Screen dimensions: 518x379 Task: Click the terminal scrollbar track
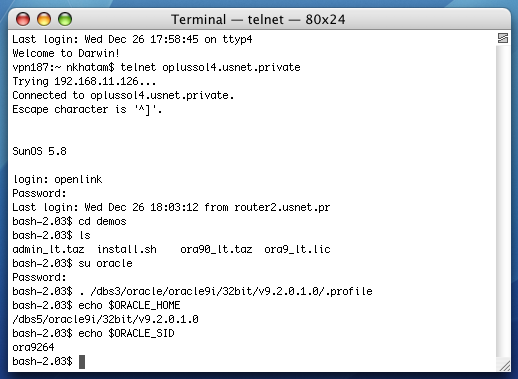pyautogui.click(x=503, y=200)
